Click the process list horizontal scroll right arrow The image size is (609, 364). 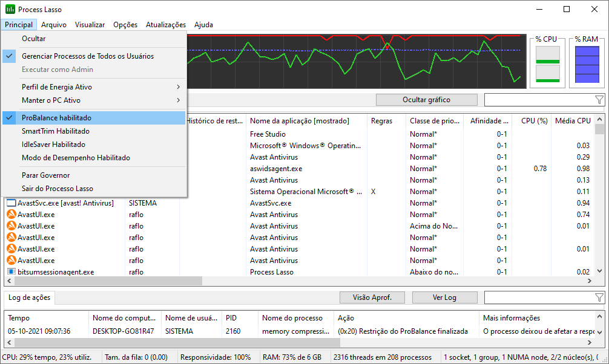[590, 281]
